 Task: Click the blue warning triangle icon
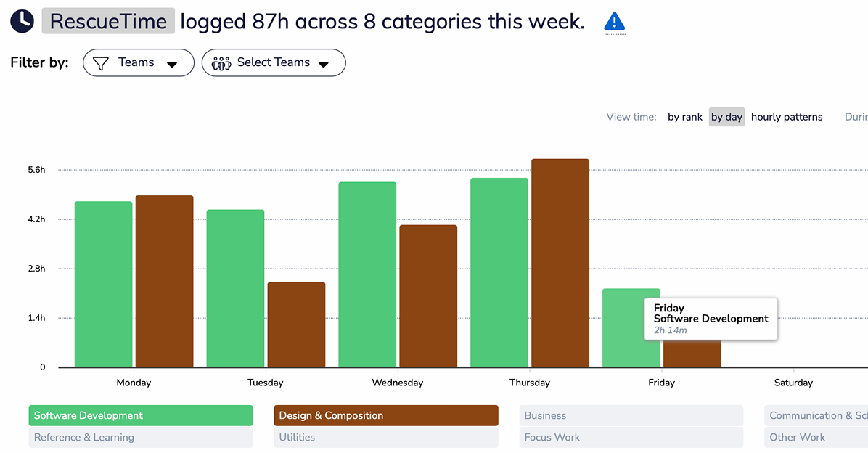[x=614, y=21]
